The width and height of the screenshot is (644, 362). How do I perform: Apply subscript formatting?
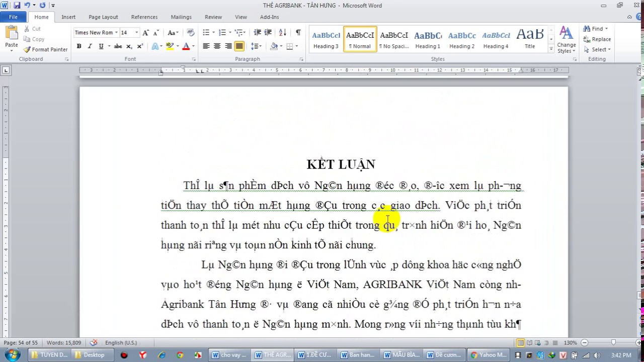coord(128,46)
